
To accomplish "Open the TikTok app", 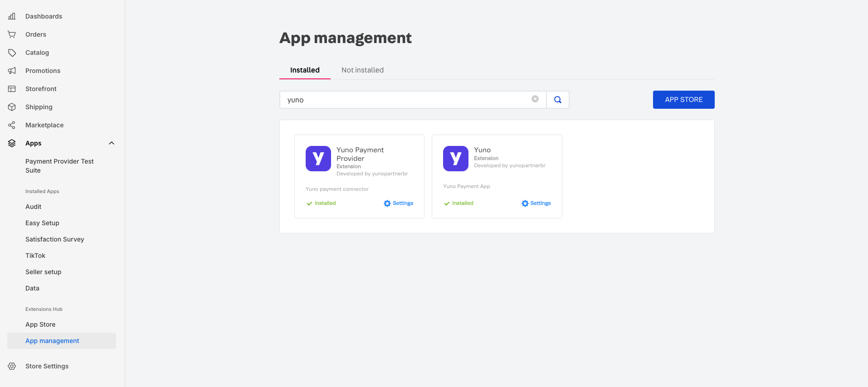I will click(x=35, y=256).
